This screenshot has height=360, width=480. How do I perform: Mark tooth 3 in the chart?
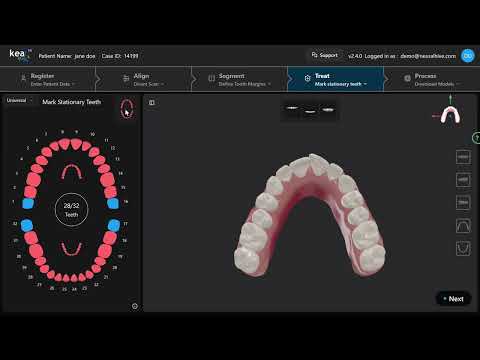(x=33, y=179)
